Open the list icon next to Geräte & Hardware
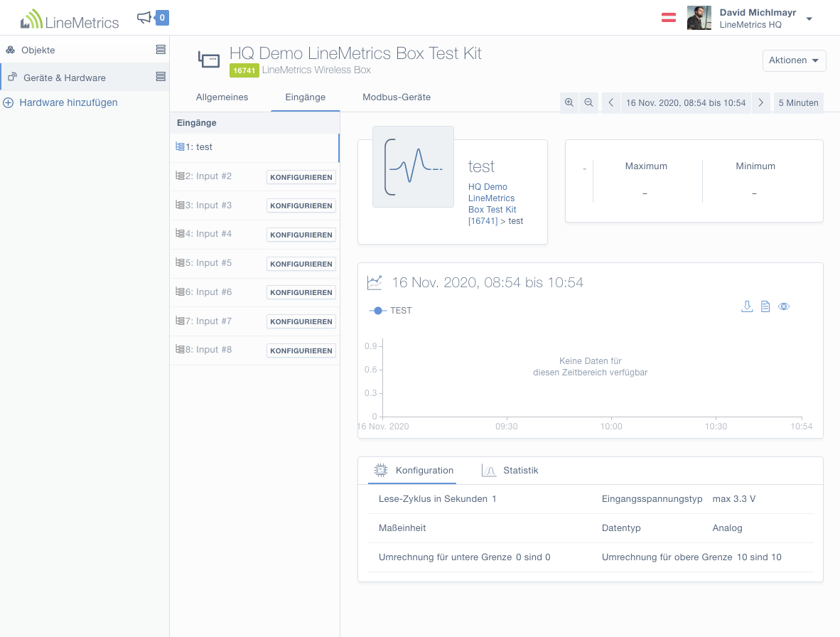The image size is (840, 637). (161, 77)
